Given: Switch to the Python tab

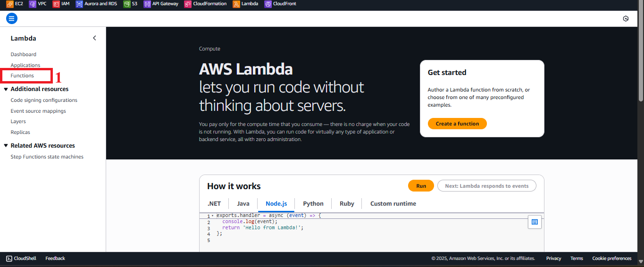Looking at the screenshot, I should (x=313, y=204).
